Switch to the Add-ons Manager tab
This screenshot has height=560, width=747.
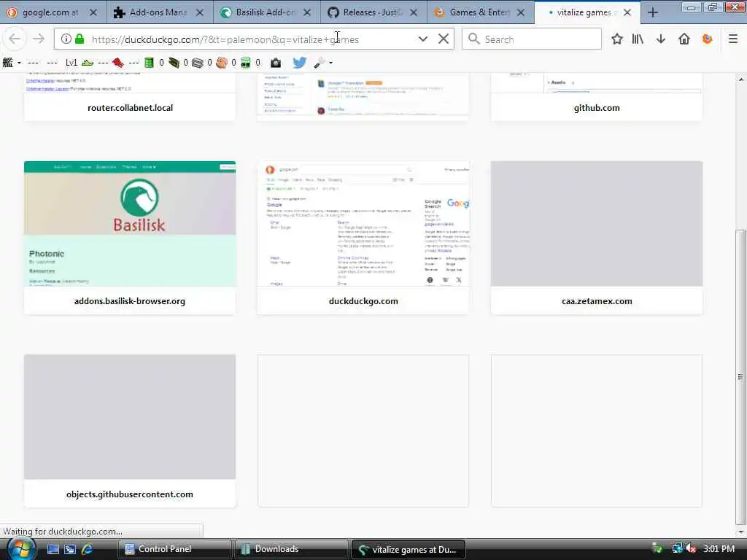[158, 12]
